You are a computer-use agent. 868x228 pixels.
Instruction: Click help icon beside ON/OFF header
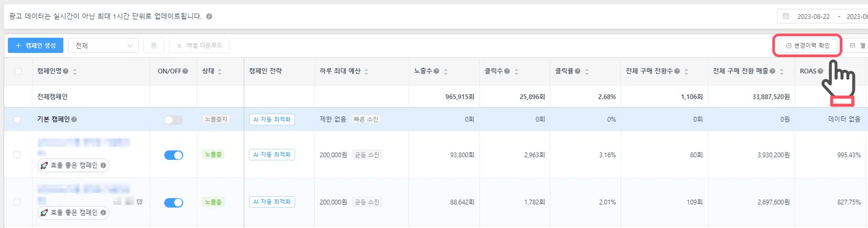point(185,71)
